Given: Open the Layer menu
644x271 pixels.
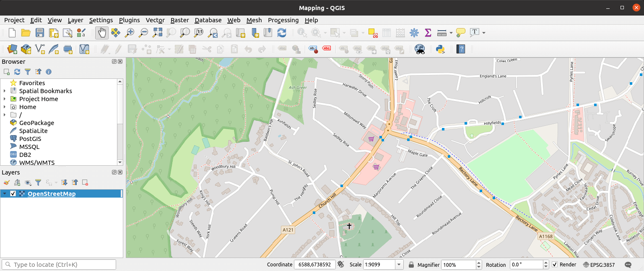Looking at the screenshot, I should click(x=75, y=20).
